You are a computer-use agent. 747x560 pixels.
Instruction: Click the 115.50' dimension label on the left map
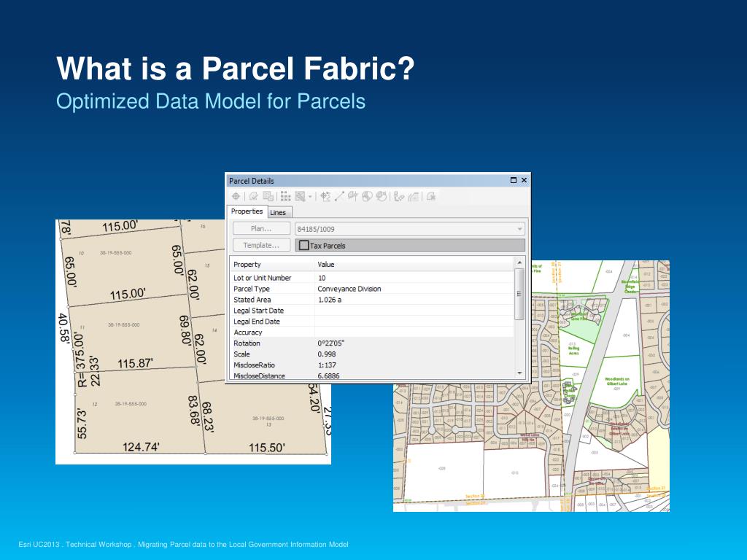[267, 448]
